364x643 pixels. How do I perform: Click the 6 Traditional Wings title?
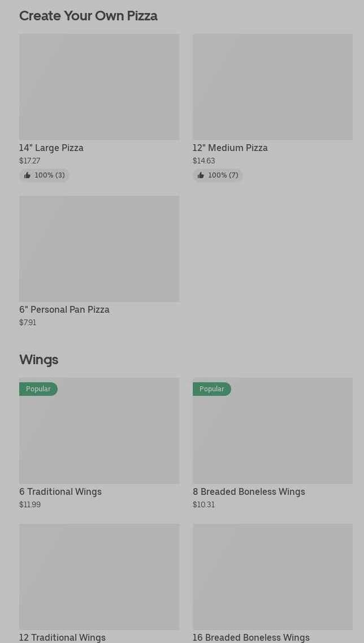[x=60, y=491]
